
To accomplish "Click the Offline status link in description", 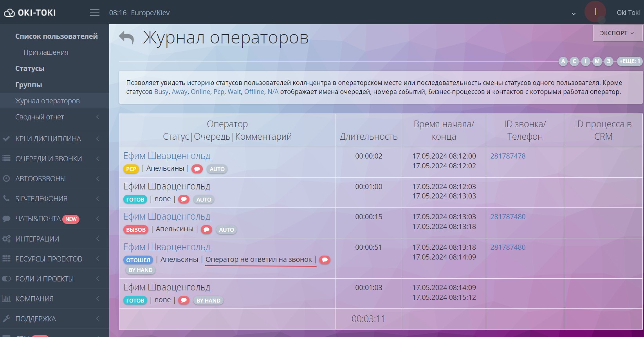I will point(254,92).
